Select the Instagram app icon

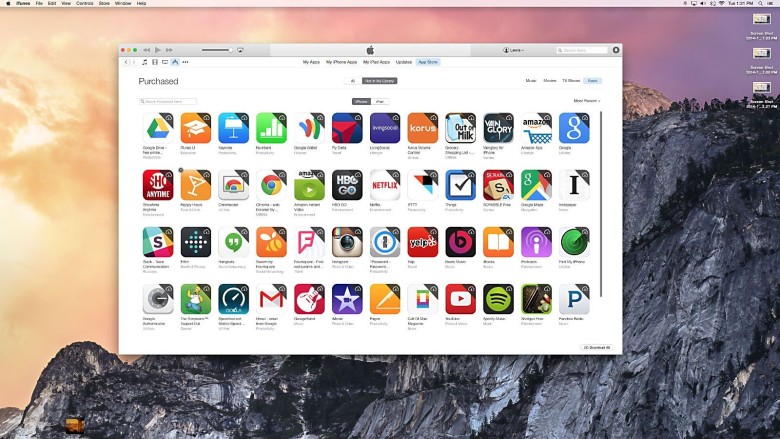tap(347, 242)
